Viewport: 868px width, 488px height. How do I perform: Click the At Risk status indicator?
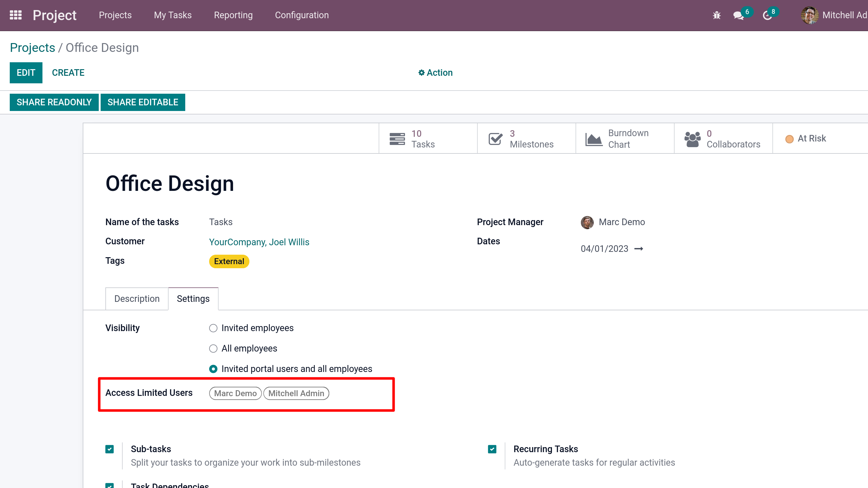click(806, 138)
